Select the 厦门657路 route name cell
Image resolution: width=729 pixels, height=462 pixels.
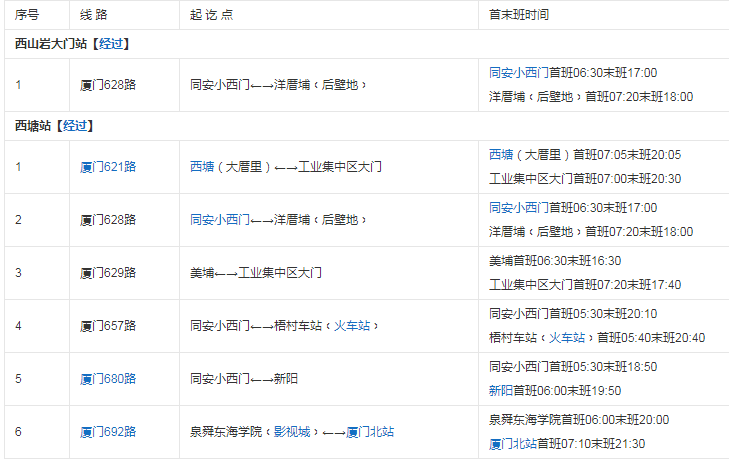pos(108,326)
